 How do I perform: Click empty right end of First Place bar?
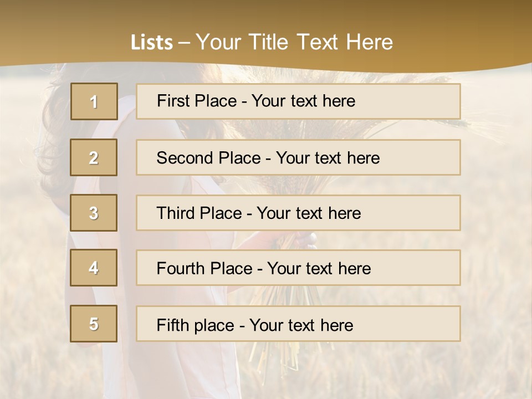point(421,101)
